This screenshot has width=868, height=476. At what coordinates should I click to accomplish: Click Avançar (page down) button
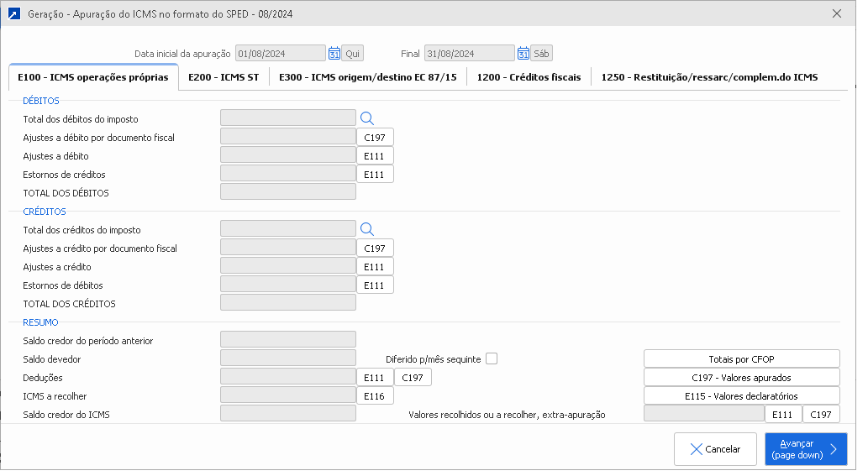[x=805, y=449]
